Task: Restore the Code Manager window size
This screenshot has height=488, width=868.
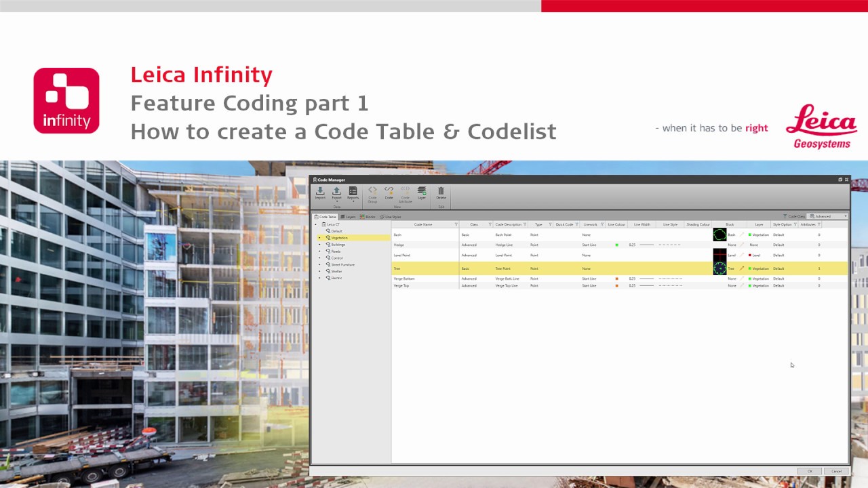Action: [840, 180]
